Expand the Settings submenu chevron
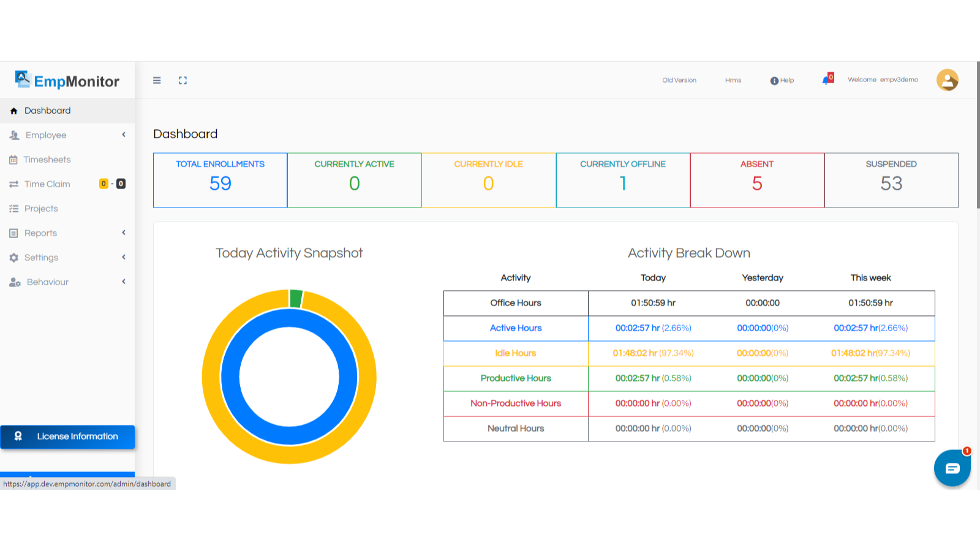Screen dimensions: 980x551 coord(124,257)
